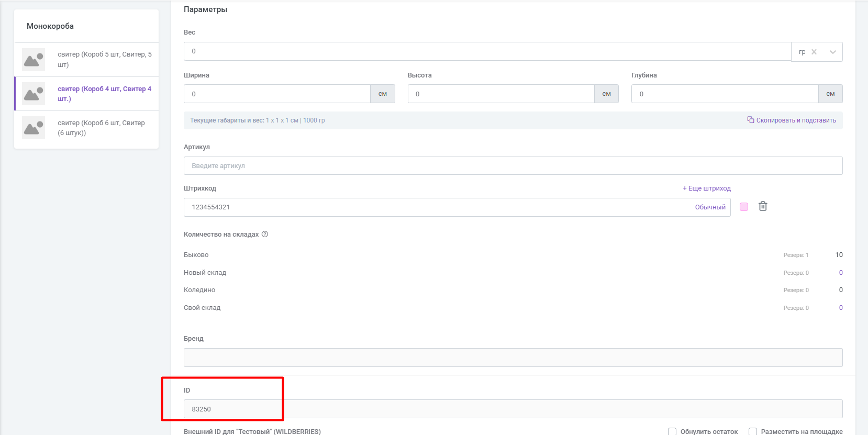Image resolution: width=868 pixels, height=435 pixels.
Task: Click the Быково quantity value 10
Action: click(839, 255)
